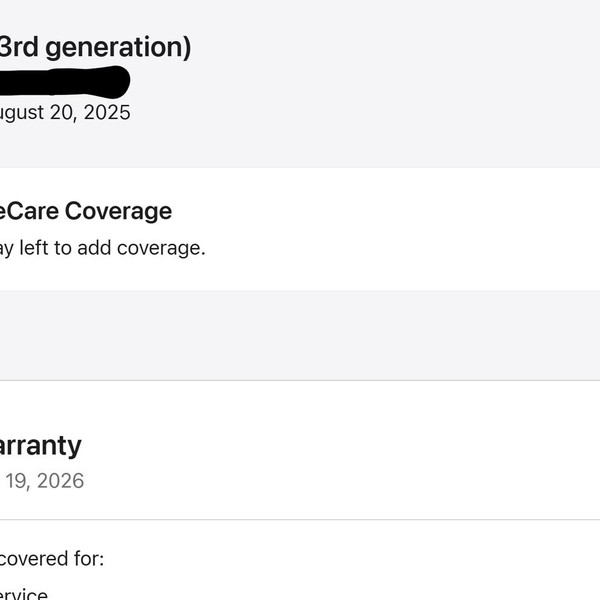600x600 pixels.
Task: Open the AppleCare Coverage section heading
Action: 84,211
